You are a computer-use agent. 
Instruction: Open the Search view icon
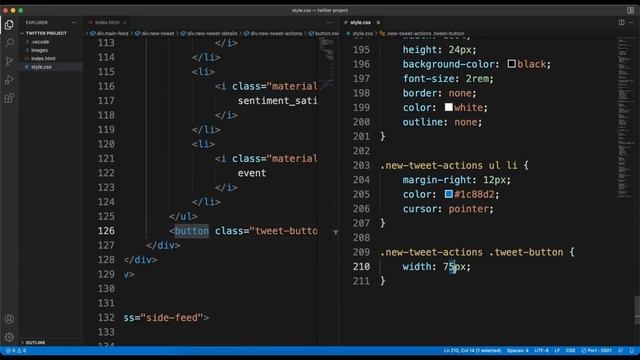(x=9, y=42)
